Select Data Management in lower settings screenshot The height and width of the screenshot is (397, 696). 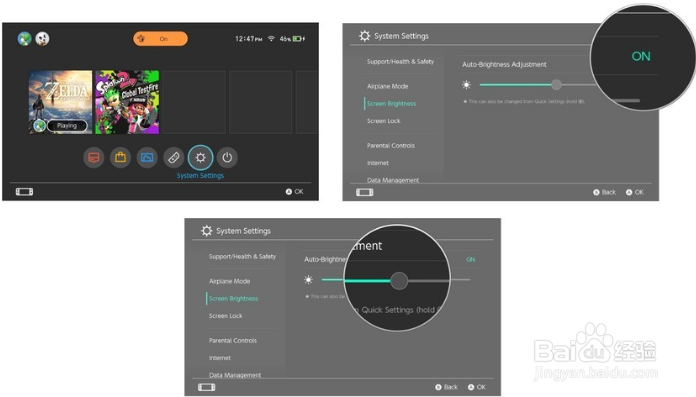[x=235, y=375]
